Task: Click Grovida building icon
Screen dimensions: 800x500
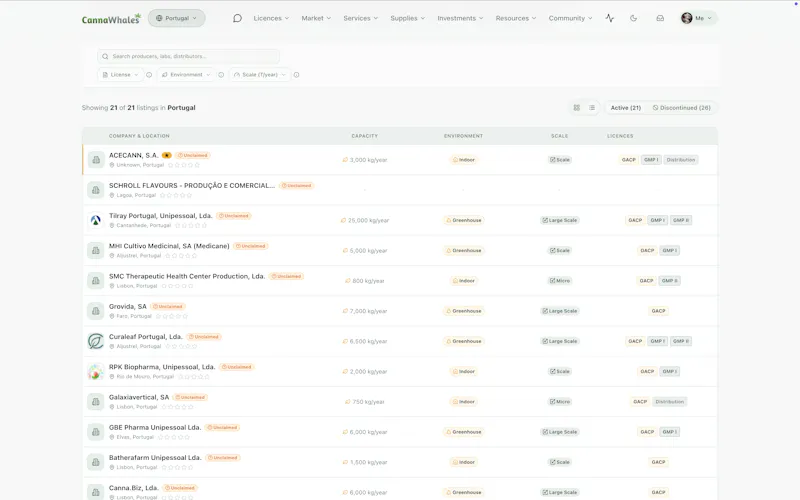Action: coord(95,311)
